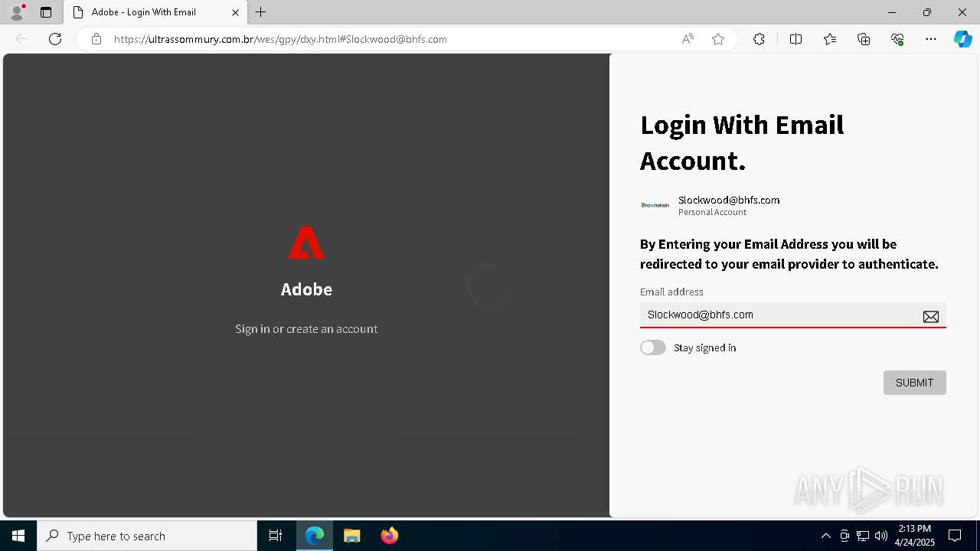Open the Favorites list icon

[830, 39]
